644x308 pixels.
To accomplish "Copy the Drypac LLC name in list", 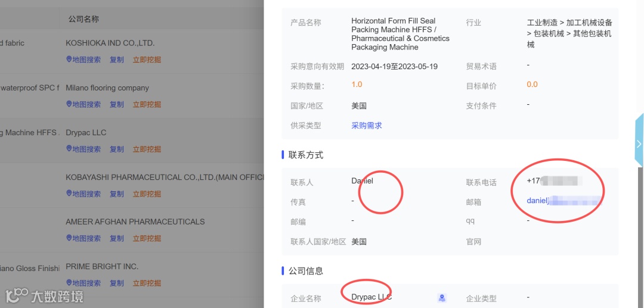I will point(117,149).
